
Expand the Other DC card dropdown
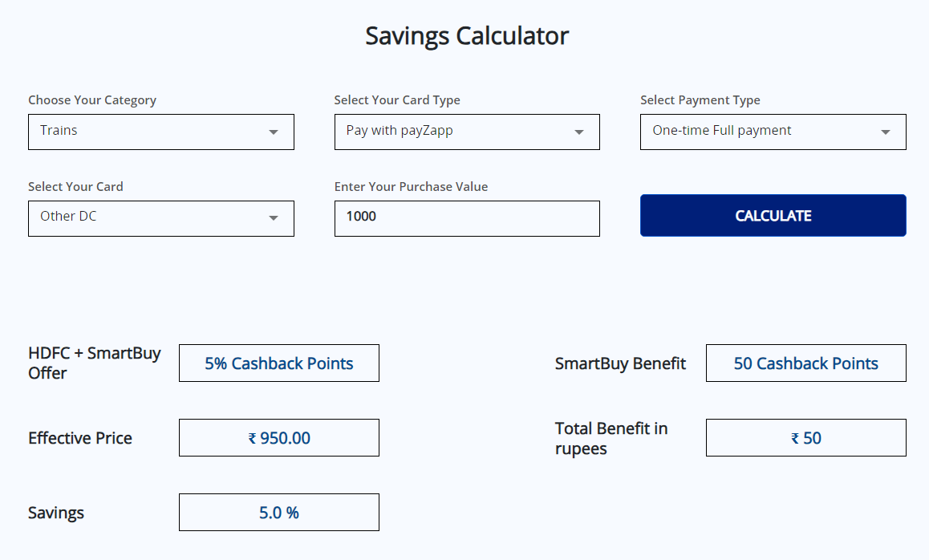point(152,218)
